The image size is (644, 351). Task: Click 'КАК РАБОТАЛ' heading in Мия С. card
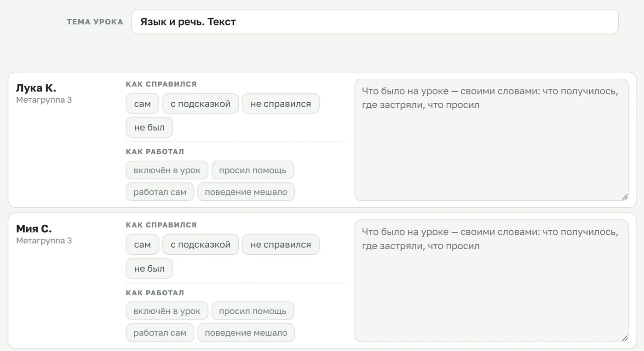click(155, 292)
